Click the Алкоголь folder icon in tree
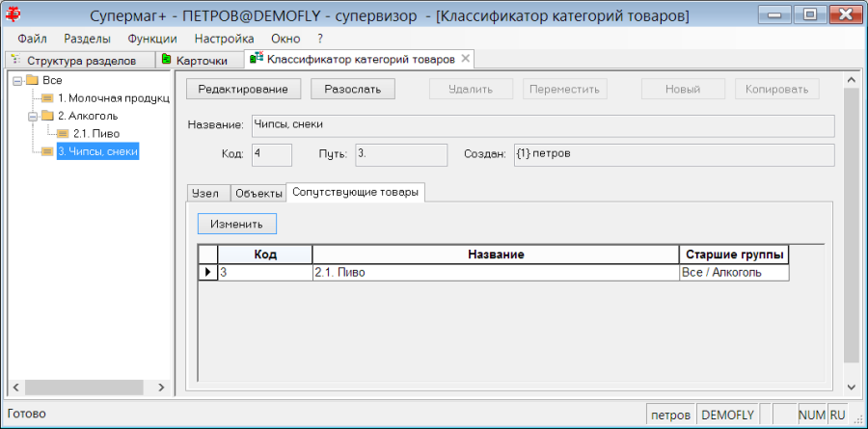This screenshot has height=429, width=868. [x=47, y=117]
